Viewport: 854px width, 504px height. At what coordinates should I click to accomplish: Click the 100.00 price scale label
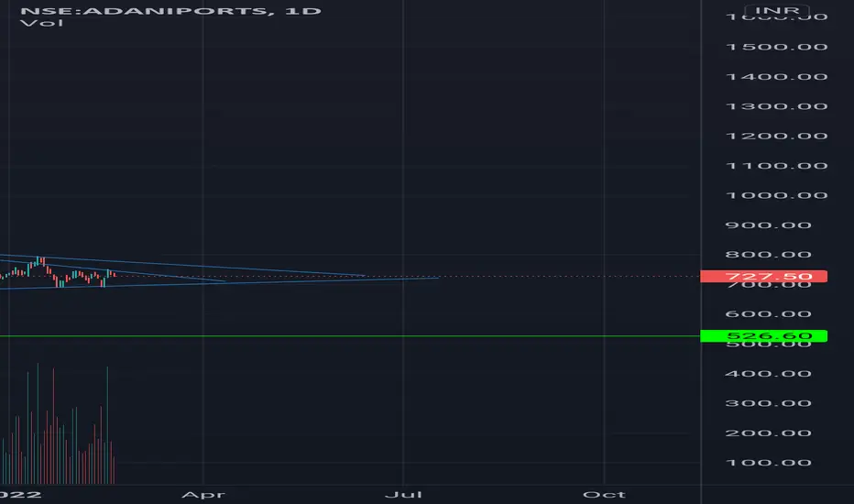[769, 463]
